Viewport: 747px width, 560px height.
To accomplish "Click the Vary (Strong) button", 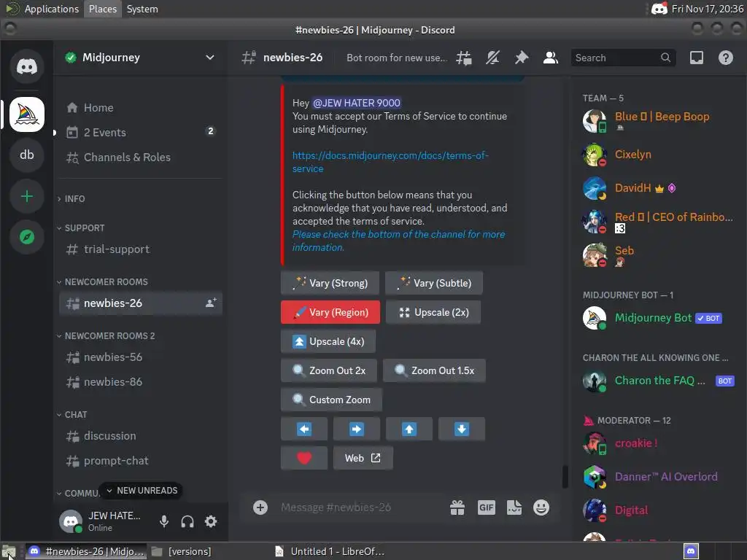I will click(x=330, y=284).
